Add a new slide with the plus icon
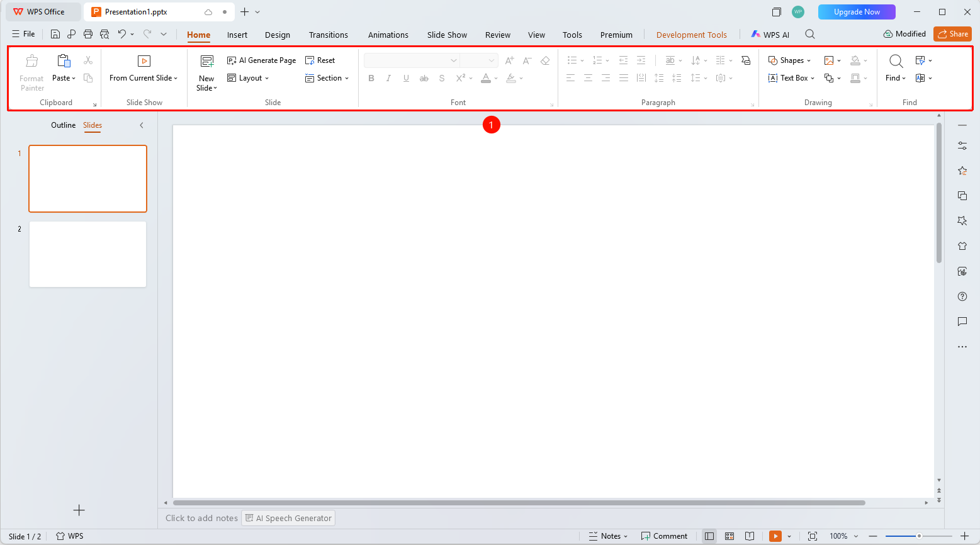Viewport: 980px width, 545px height. (x=79, y=510)
